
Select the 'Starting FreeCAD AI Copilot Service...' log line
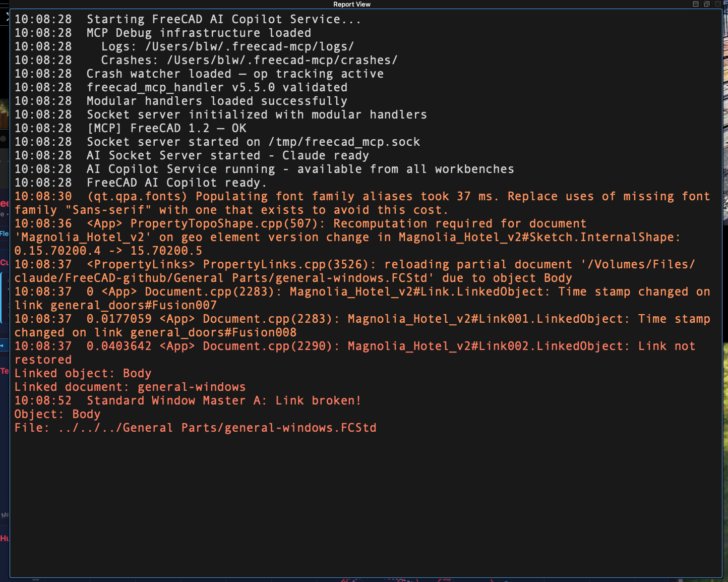click(188, 19)
